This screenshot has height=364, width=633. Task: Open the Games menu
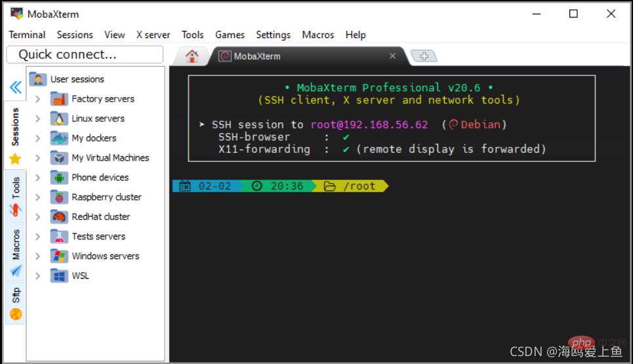tap(230, 35)
